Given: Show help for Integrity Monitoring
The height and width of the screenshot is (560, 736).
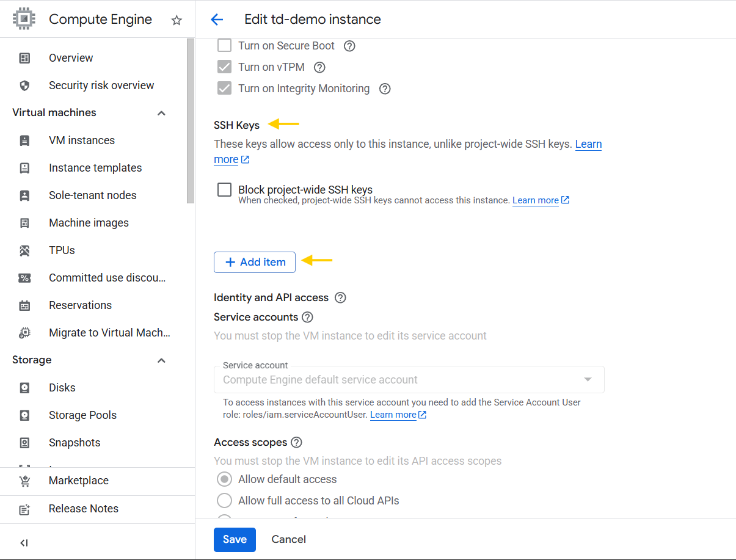Looking at the screenshot, I should coord(385,89).
